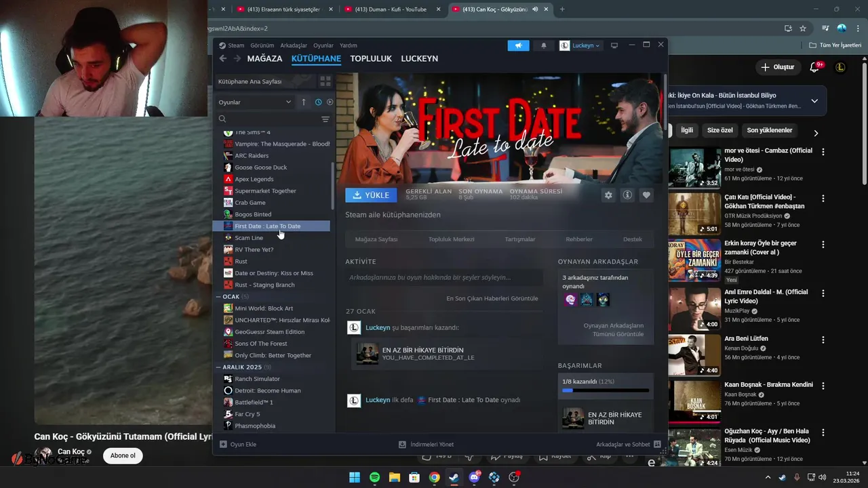868x488 pixels.
Task: Click En Son Çıkan Haberleri Görüntüle
Action: [x=492, y=298]
